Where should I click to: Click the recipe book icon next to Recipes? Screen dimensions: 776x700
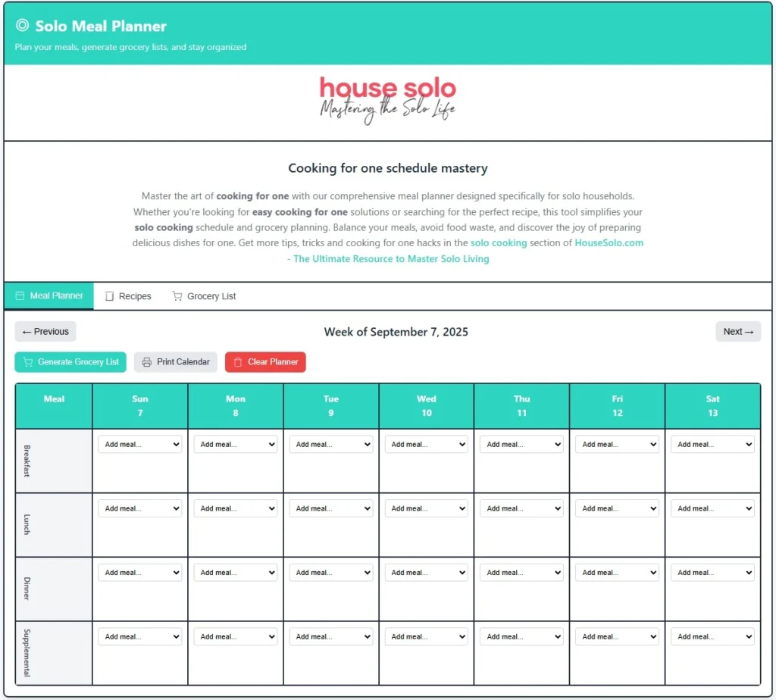(109, 295)
